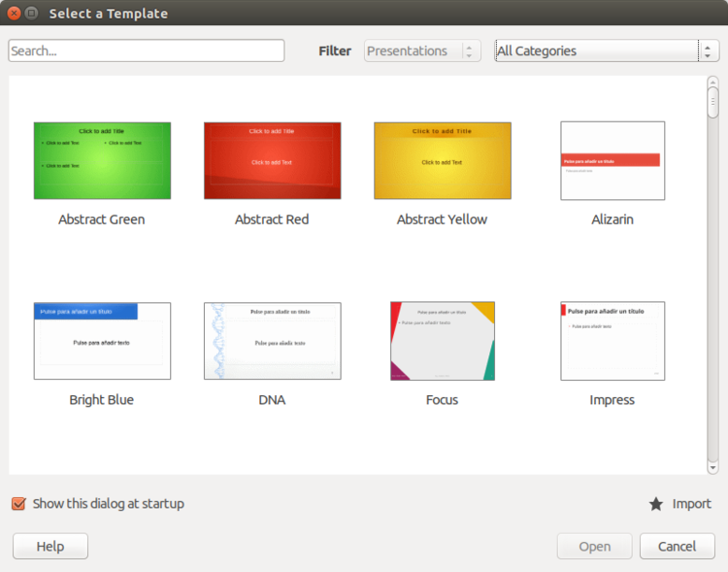The image size is (728, 572).
Task: Open the All Categories dropdown
Action: tap(607, 50)
